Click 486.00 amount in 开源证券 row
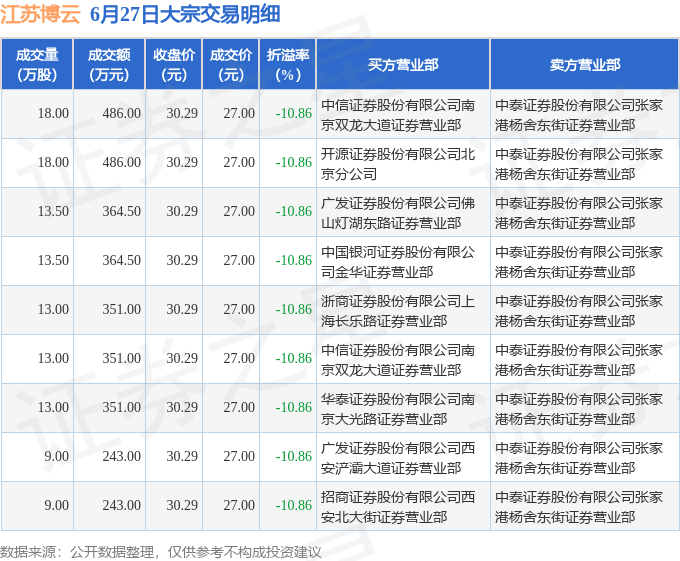Viewport: 680px width, 561px height. pyautogui.click(x=121, y=163)
